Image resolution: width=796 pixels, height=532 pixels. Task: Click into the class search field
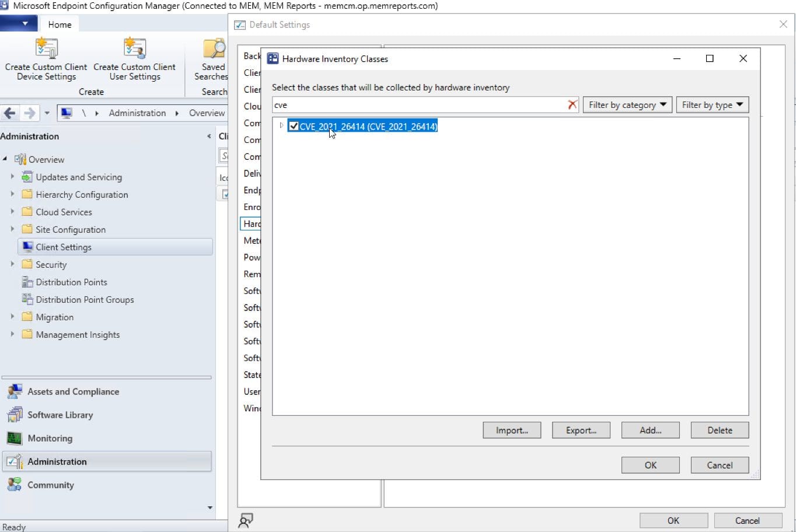419,105
